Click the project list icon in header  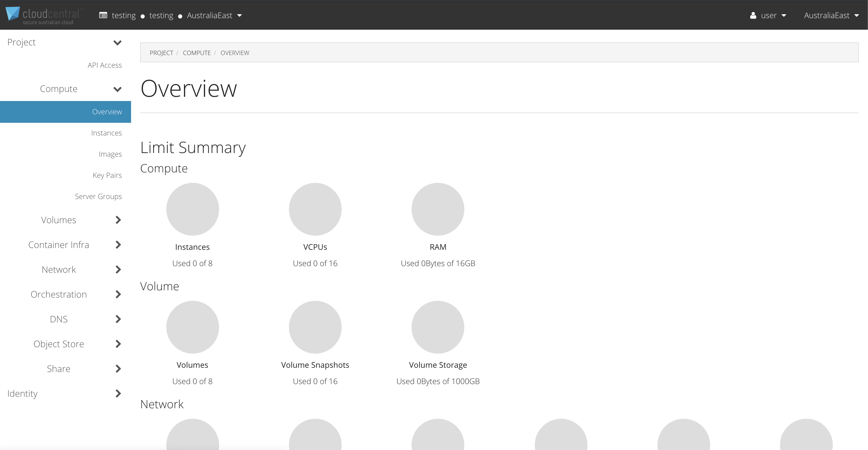pos(103,15)
